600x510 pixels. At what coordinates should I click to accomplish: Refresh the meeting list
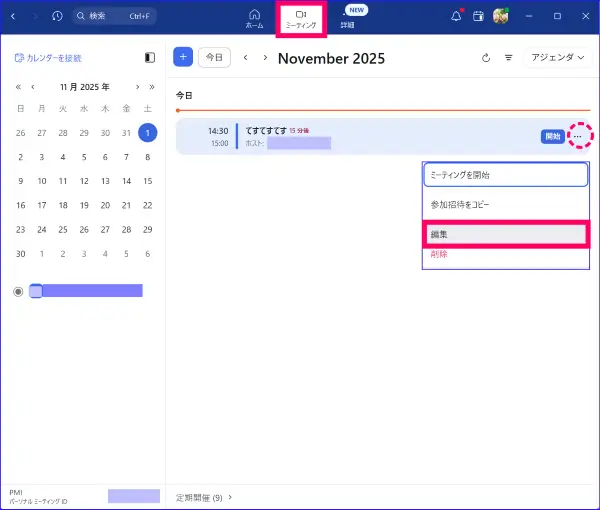point(486,58)
